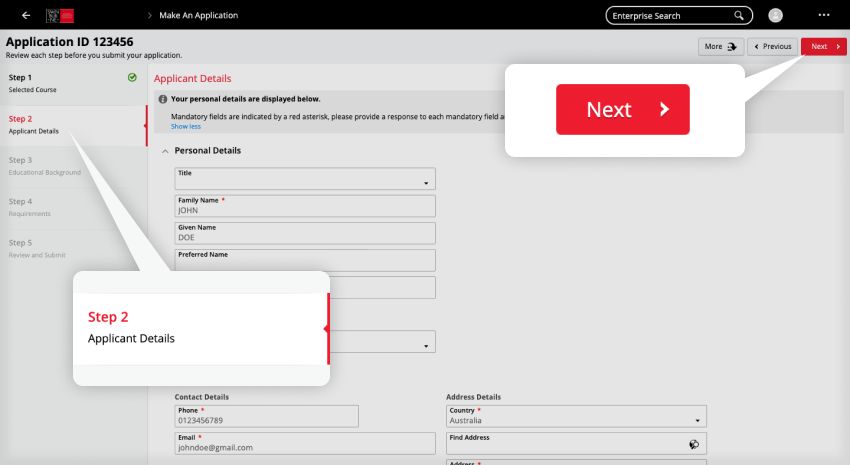Click the Previous button
The image size is (850, 465).
(772, 46)
